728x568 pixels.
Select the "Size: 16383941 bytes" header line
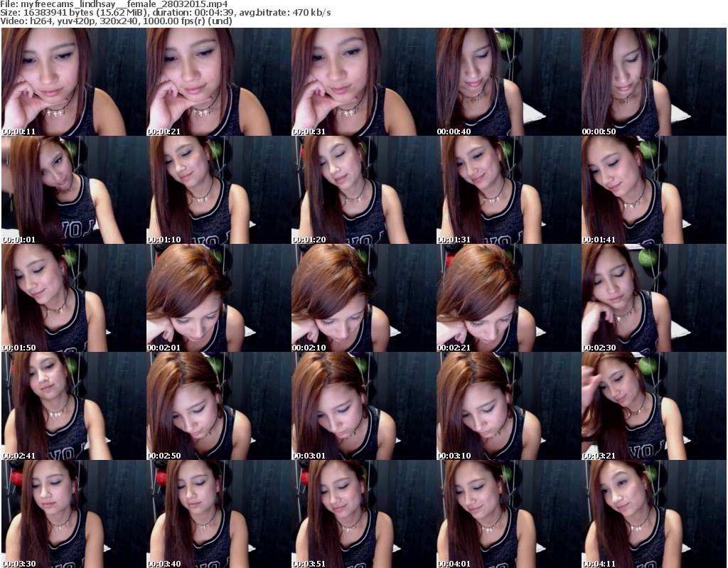(165, 13)
